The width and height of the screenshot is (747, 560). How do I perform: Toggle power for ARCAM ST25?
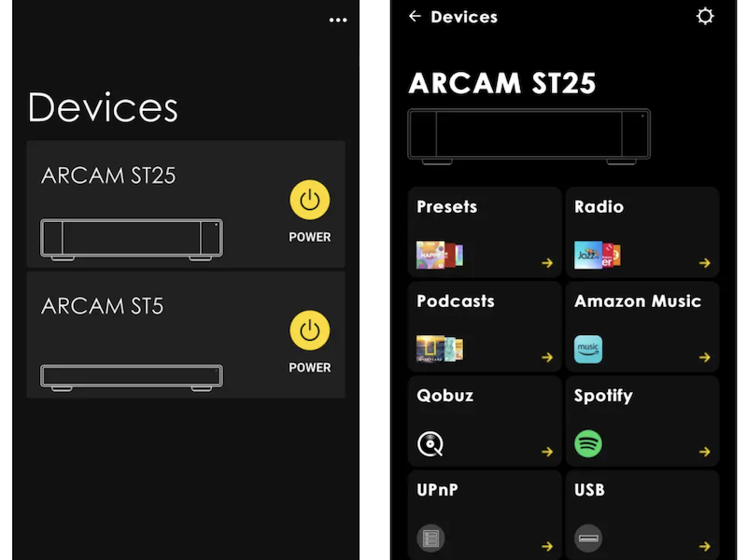310,200
